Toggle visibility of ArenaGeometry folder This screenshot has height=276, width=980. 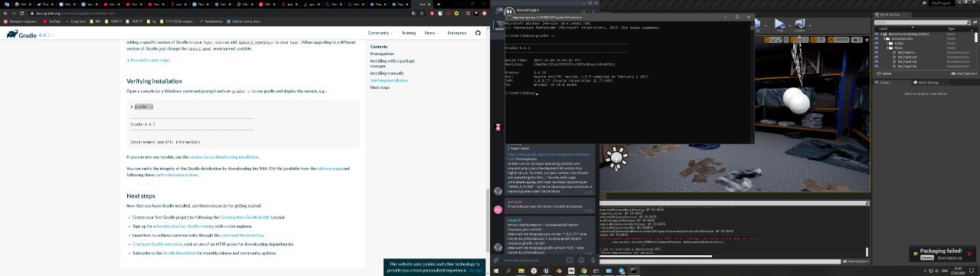pyautogui.click(x=876, y=38)
